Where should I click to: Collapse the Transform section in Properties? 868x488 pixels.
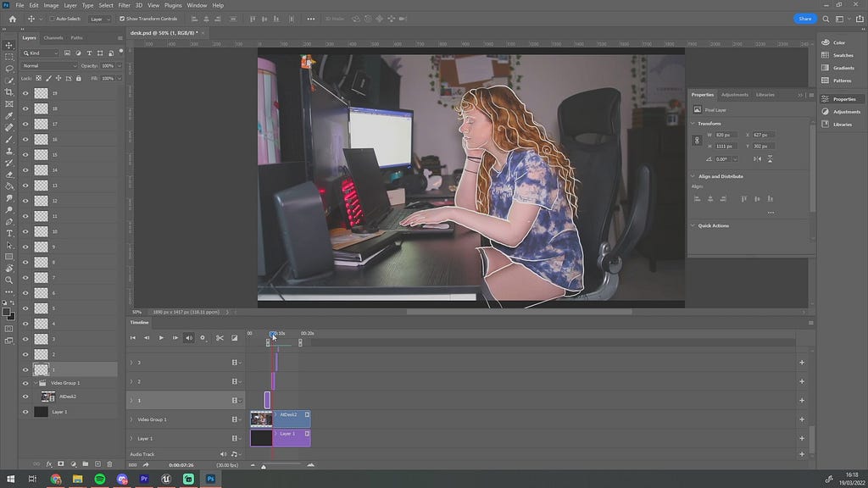(x=693, y=124)
